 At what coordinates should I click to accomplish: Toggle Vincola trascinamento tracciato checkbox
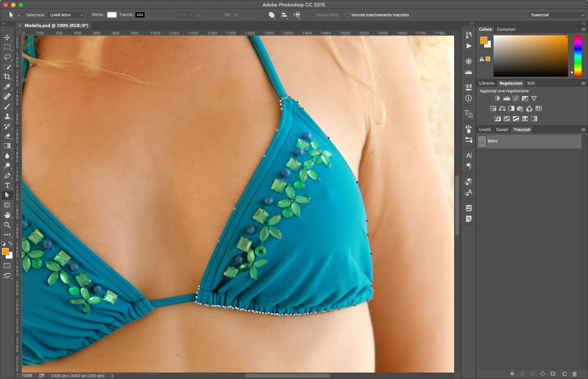point(347,15)
